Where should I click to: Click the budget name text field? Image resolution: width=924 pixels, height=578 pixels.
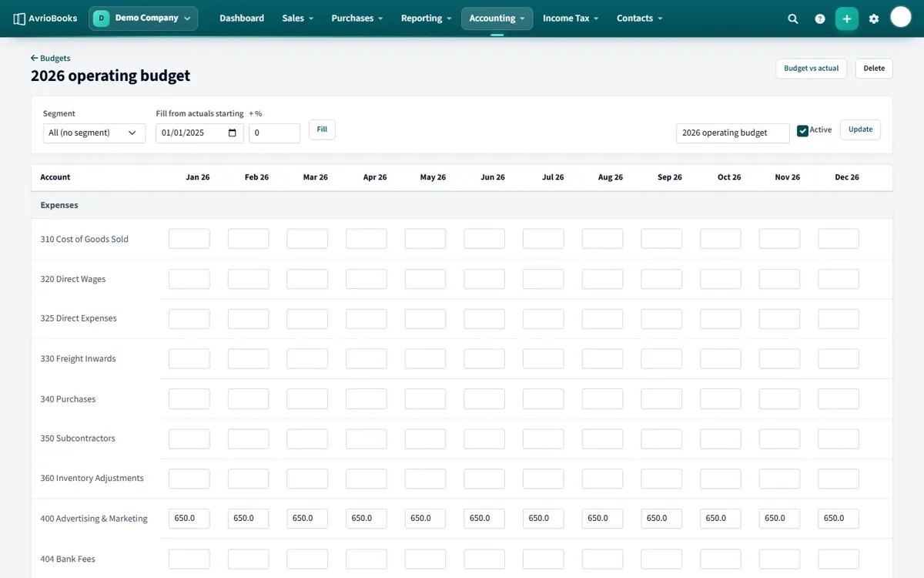point(733,133)
